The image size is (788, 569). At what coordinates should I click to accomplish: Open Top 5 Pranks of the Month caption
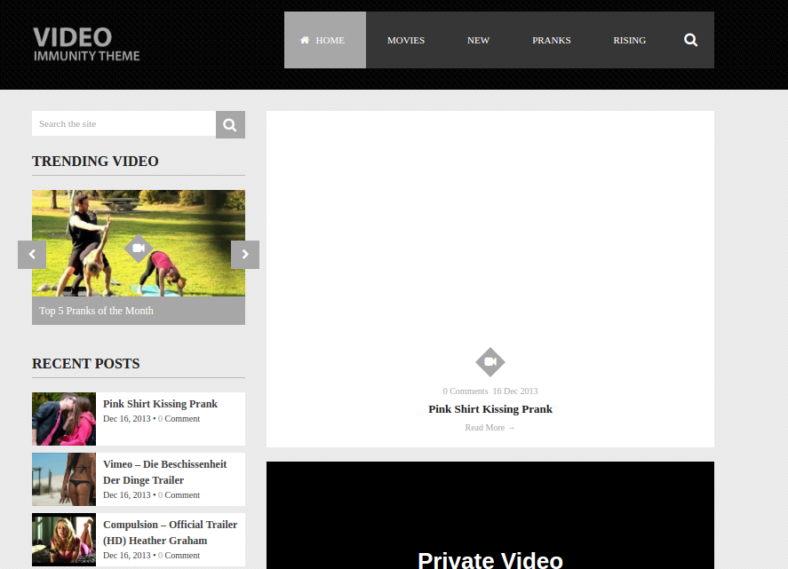[x=96, y=311]
